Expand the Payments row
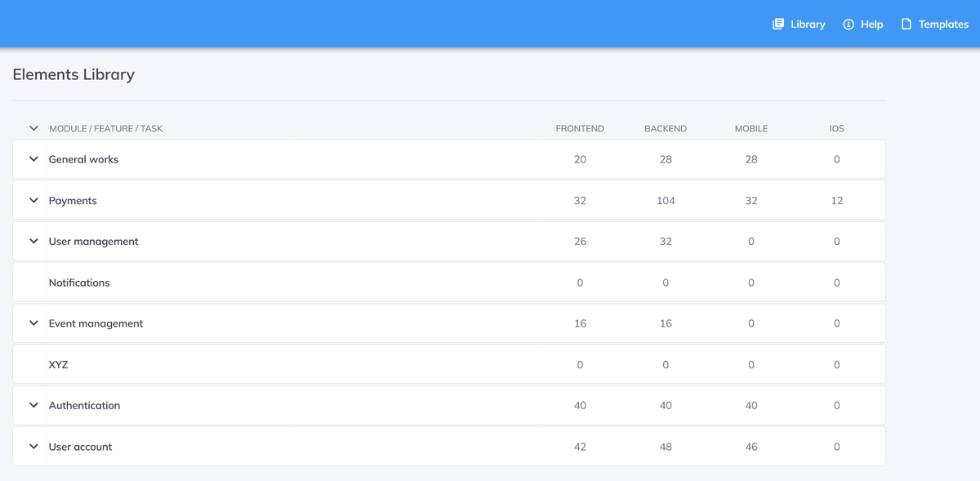Screen dimensions: 980x481 point(33,200)
